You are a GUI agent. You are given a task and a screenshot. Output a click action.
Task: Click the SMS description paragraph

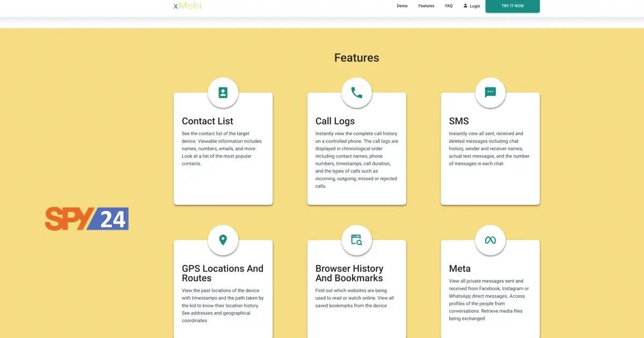(x=489, y=149)
